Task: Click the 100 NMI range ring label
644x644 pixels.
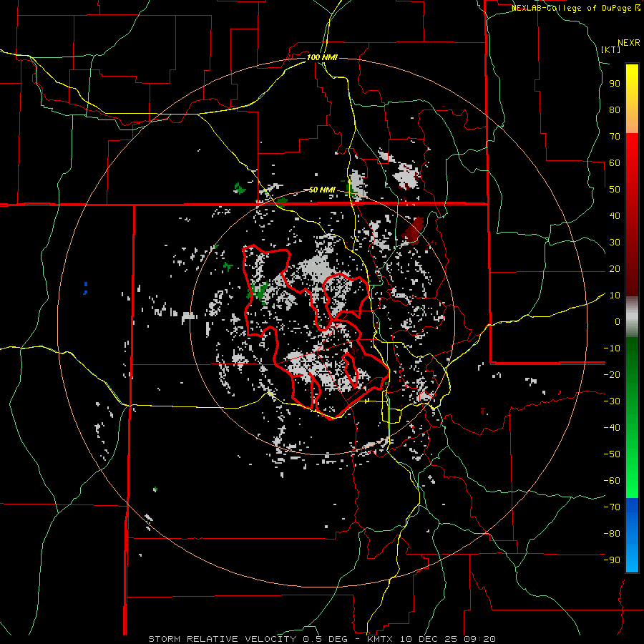Action: pyautogui.click(x=321, y=57)
